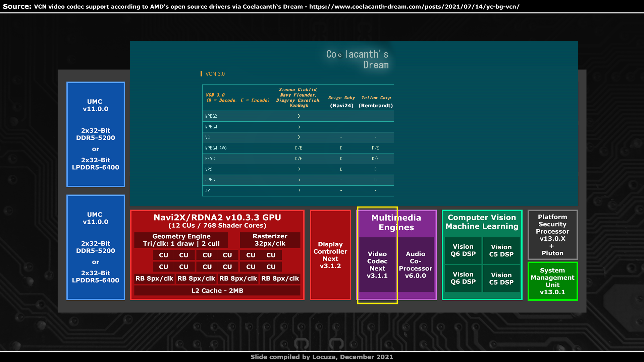Toggle the D/E cell for HEVC under Yellow Carp
The image size is (644, 362).
click(x=376, y=159)
